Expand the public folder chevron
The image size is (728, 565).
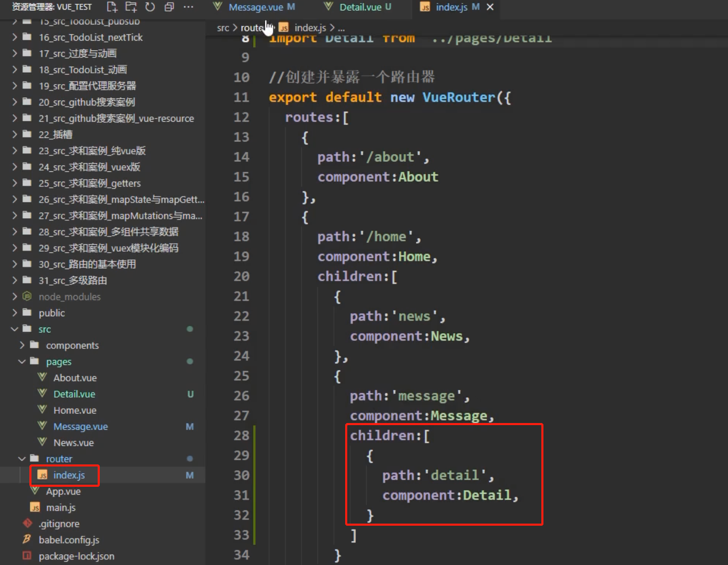[x=15, y=313]
